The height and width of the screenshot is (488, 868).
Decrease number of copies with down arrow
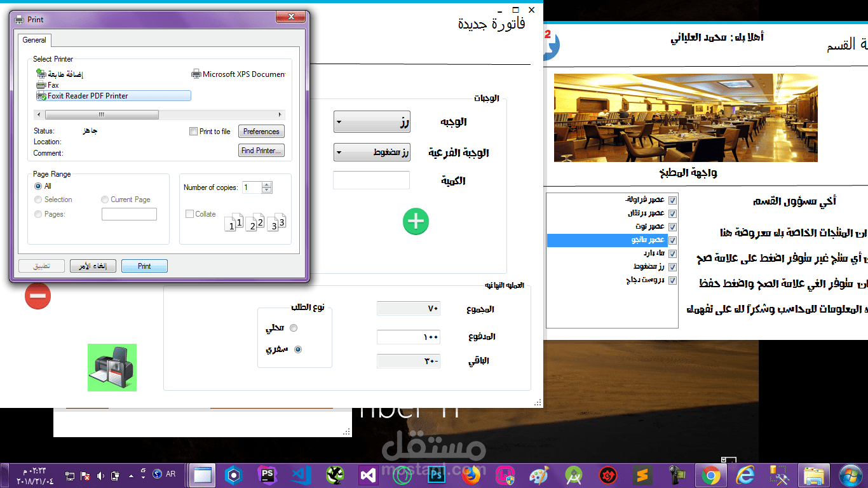click(x=267, y=190)
